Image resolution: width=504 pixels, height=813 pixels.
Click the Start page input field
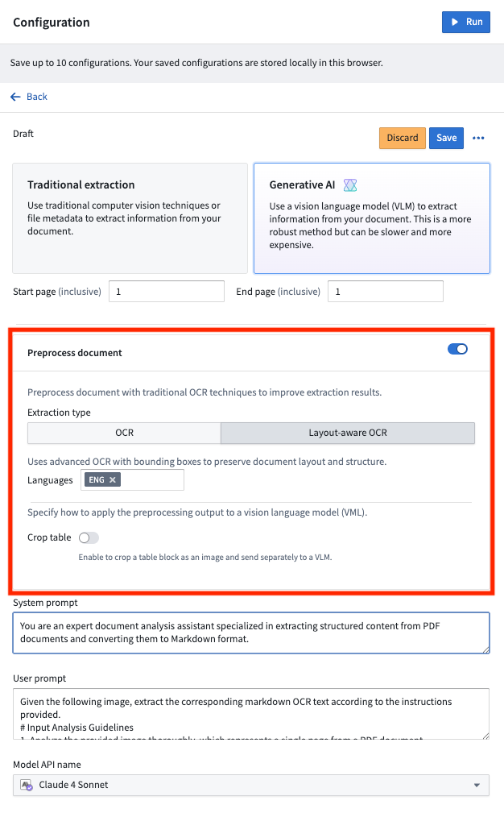pyautogui.click(x=167, y=292)
